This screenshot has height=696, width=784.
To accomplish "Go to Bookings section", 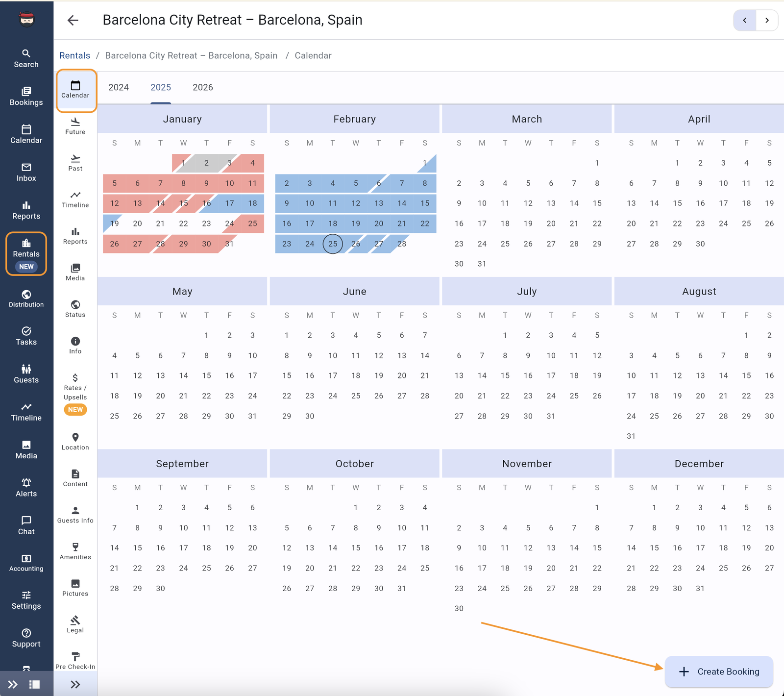I will (x=26, y=97).
